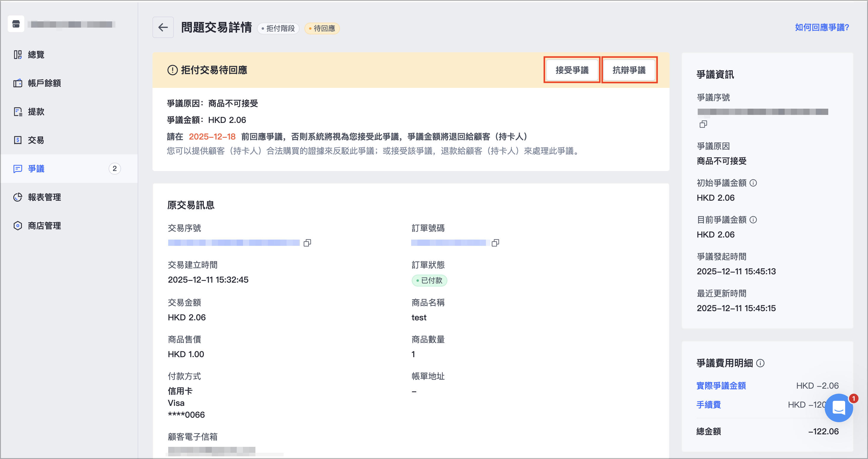Image resolution: width=868 pixels, height=459 pixels.
Task: Open the live chat support bubble
Action: pos(839,408)
